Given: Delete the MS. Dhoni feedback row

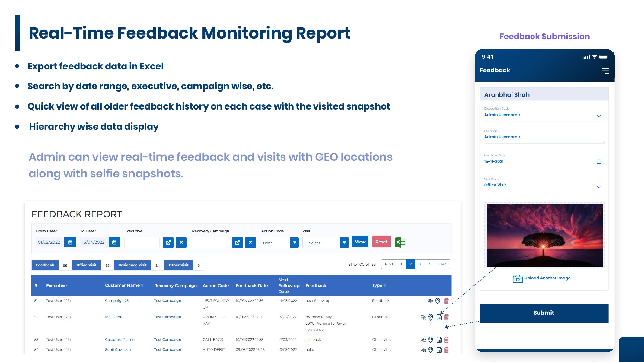Looking at the screenshot, I should [x=446, y=317].
